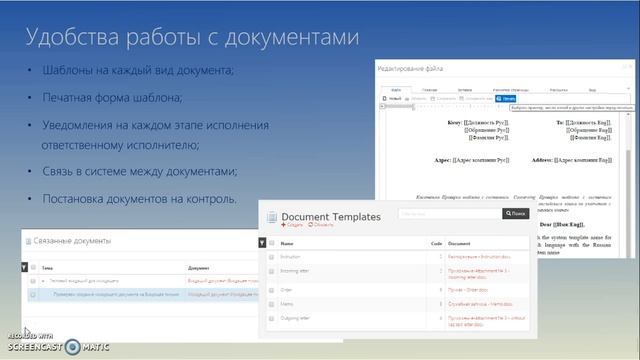
Task: Select the Outgoing letter template name
Action: click(x=295, y=318)
